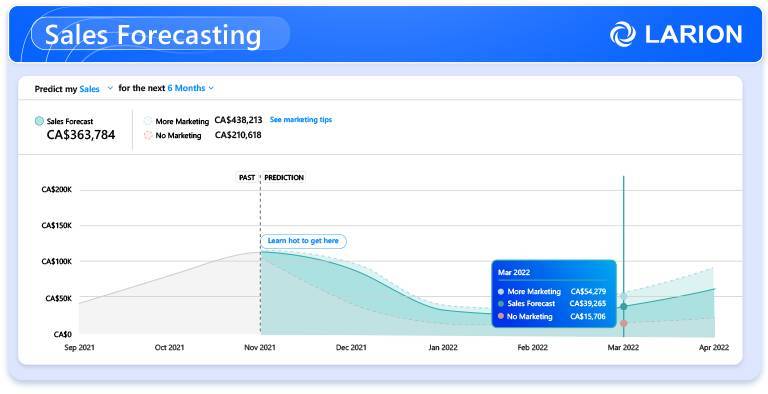Click the Sales Forecasting title
The image size is (768, 394).
(x=153, y=35)
